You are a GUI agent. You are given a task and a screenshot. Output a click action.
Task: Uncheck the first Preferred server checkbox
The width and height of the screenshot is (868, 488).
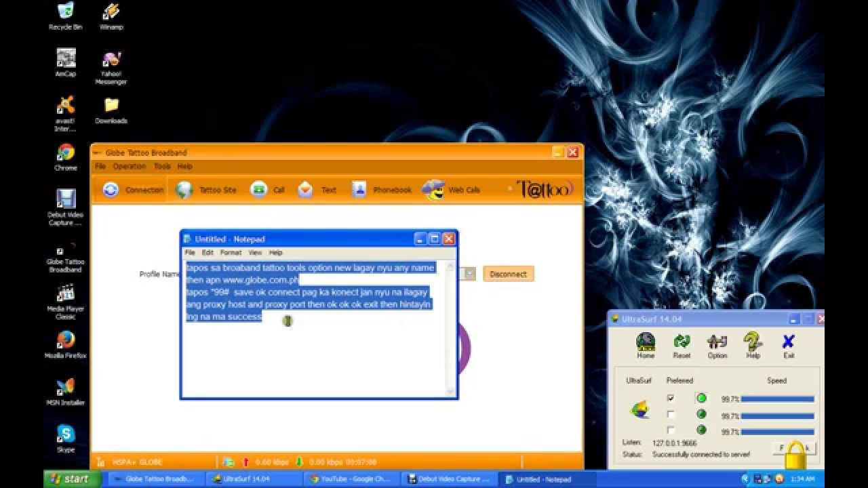[671, 399]
